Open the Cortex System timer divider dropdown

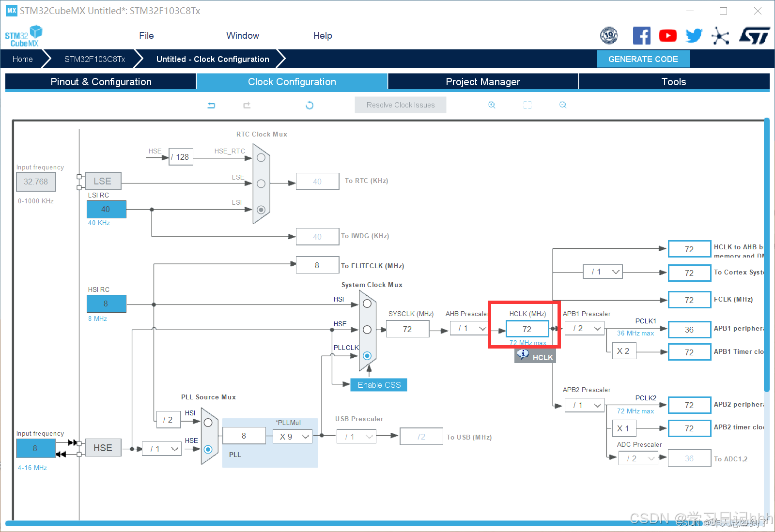click(x=603, y=272)
